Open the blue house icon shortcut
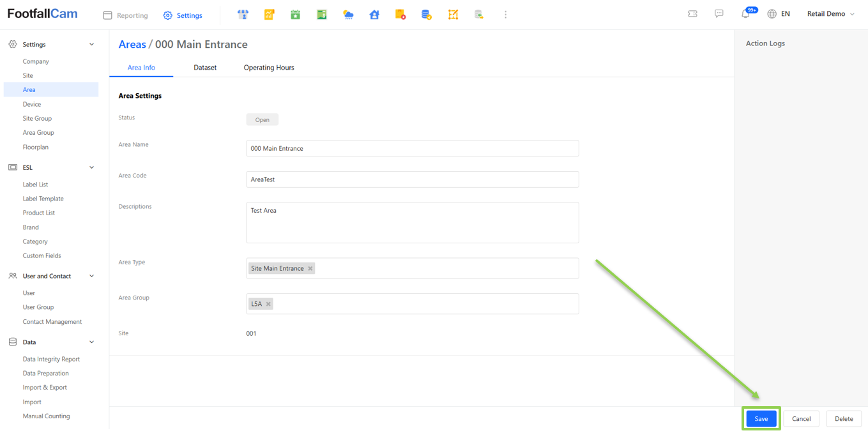Image resolution: width=868 pixels, height=433 pixels. (374, 15)
